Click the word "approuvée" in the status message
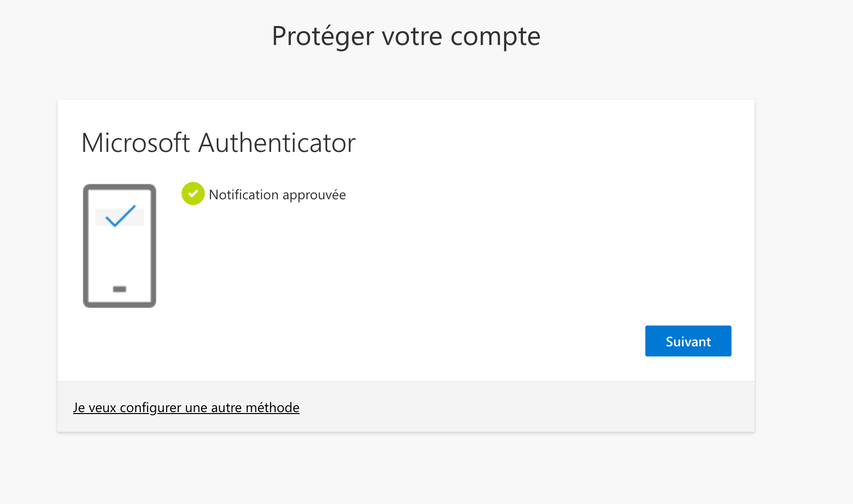Image resolution: width=853 pixels, height=504 pixels. click(x=314, y=195)
